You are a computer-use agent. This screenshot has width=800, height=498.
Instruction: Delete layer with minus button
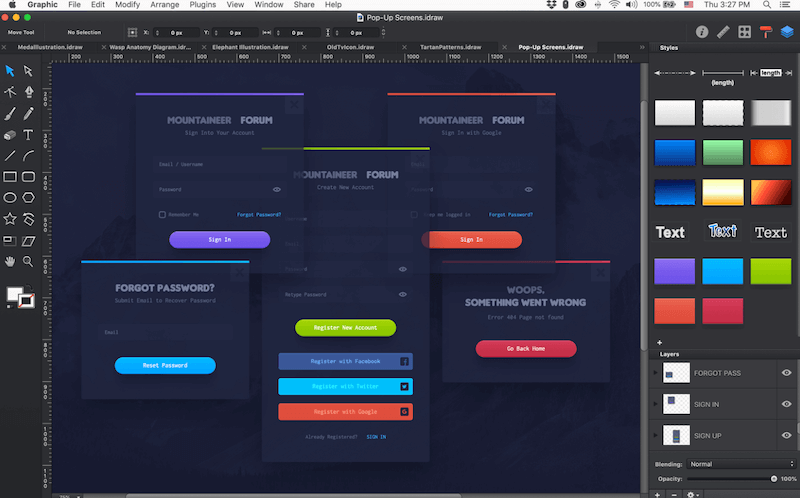pos(674,494)
